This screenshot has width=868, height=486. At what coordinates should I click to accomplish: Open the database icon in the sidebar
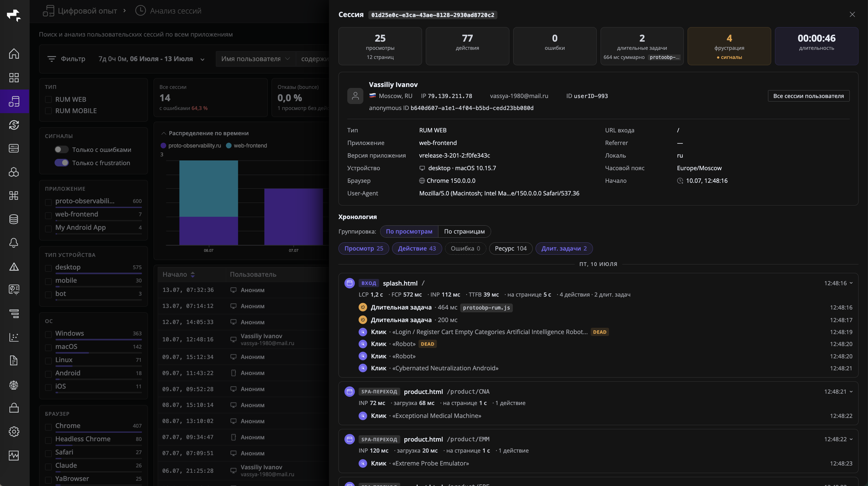point(14,219)
